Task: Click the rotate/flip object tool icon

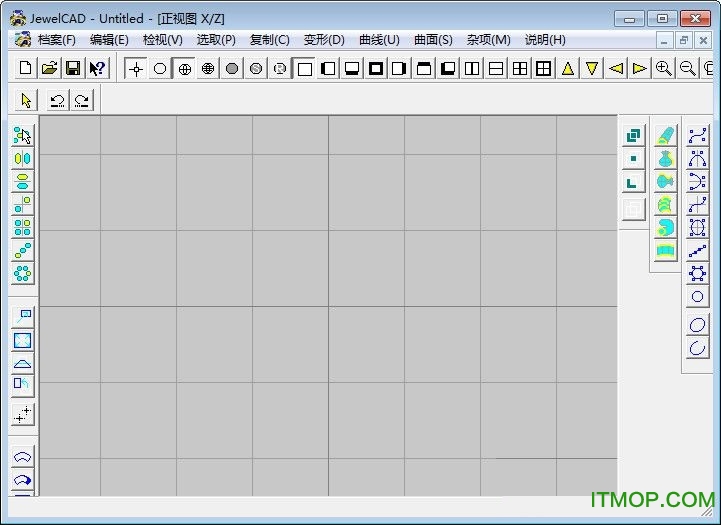Action: 23,384
